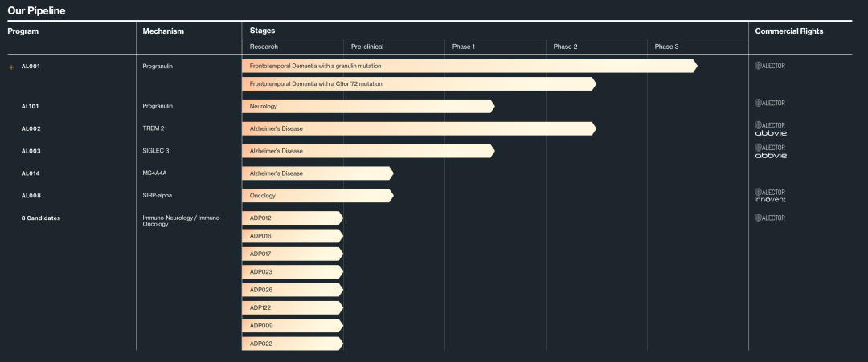Click the AL008 Oncology pipeline bar
Viewport: 868px width, 362px height.
coord(317,196)
